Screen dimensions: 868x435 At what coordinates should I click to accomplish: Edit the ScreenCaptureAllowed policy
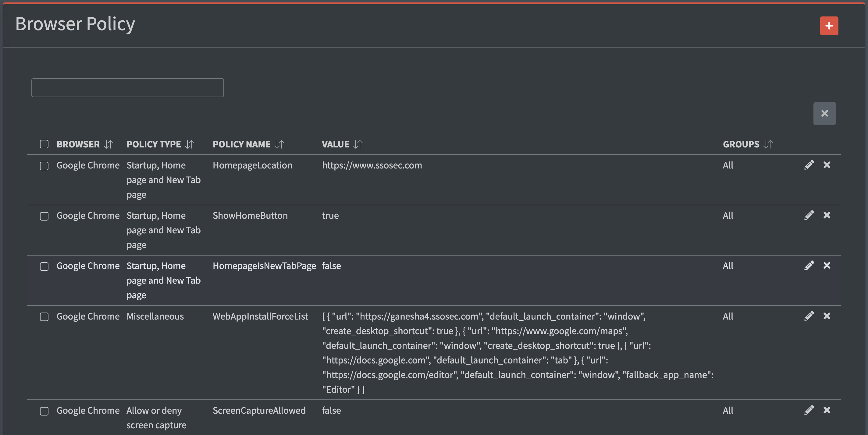tap(809, 410)
